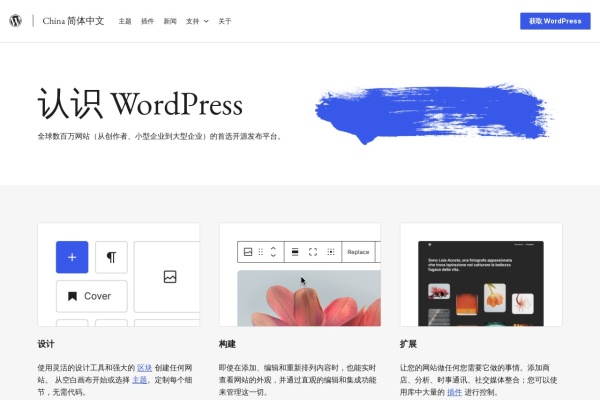Click the blue brush stroke hero image
Viewport: 600px width, 400px height.
pos(434,113)
